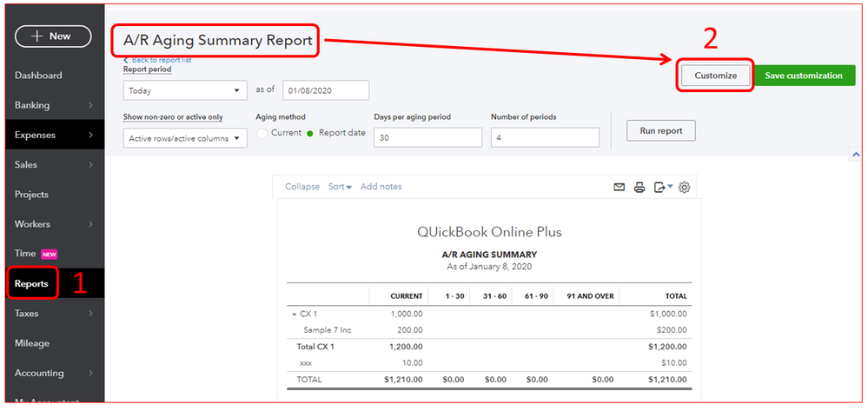This screenshot has height=411, width=868.
Task: Click the QUickBook Online Plus company name
Action: pos(489,231)
